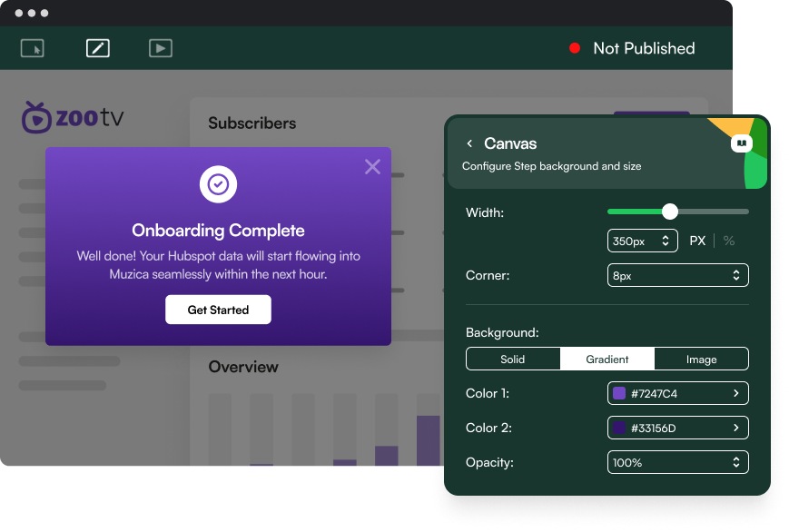Viewport: 789px width, 532px height.
Task: Click the Color 1 purple swatch
Action: pyautogui.click(x=619, y=393)
